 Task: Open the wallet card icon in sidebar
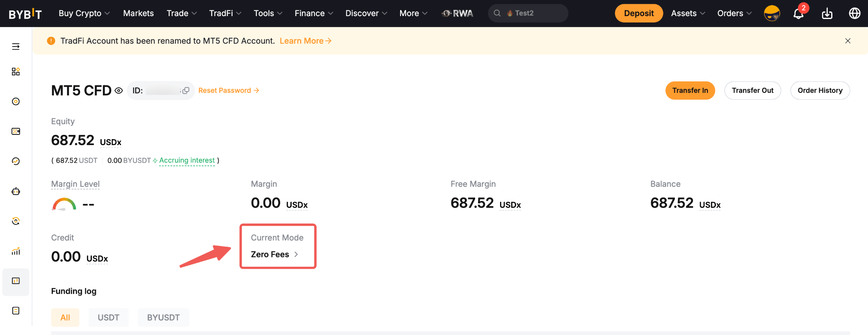[16, 131]
